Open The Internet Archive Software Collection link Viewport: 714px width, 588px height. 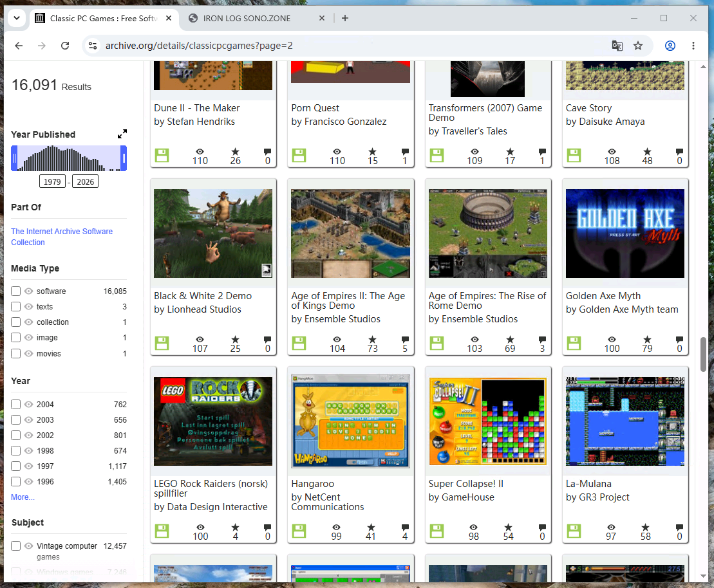coord(61,237)
